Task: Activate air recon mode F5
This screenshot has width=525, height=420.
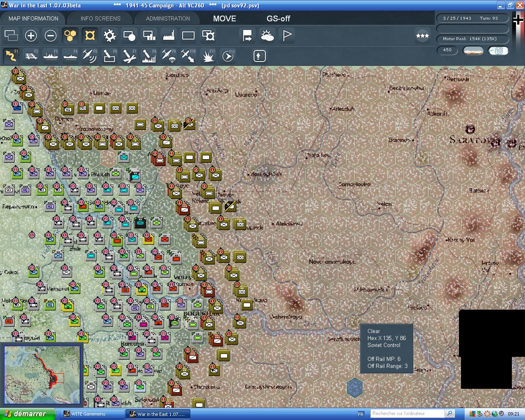Action: tap(89, 56)
